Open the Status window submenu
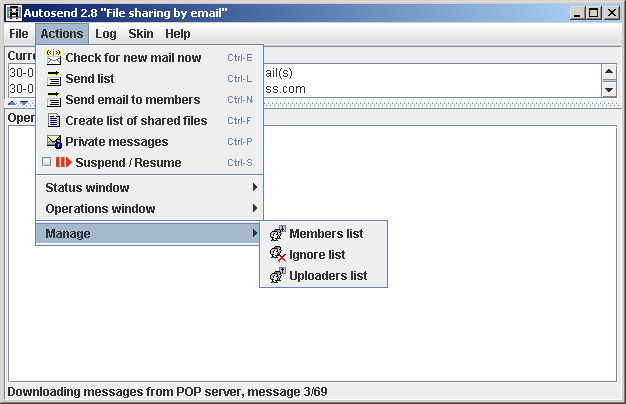Viewport: 626px width, 404px height. point(149,187)
